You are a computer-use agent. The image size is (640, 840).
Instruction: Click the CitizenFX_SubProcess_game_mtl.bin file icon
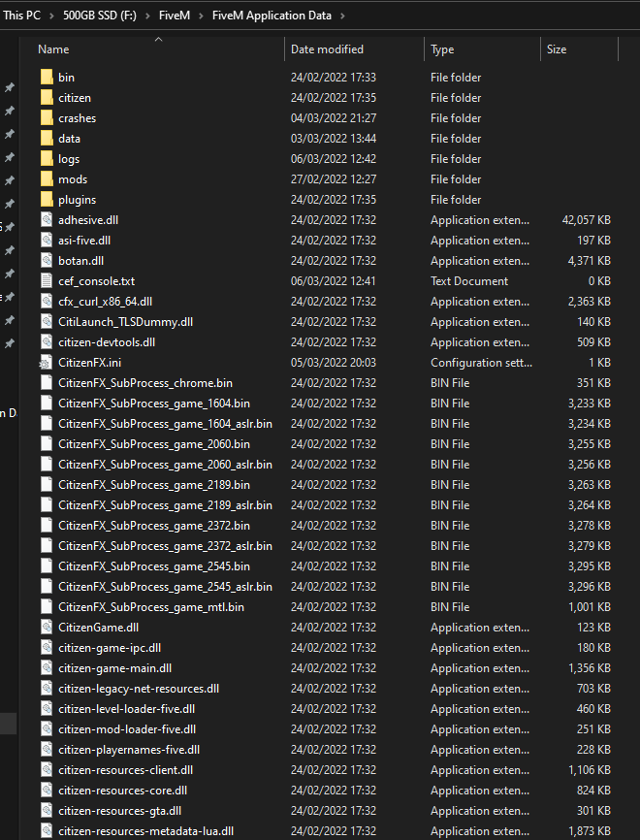click(x=47, y=606)
